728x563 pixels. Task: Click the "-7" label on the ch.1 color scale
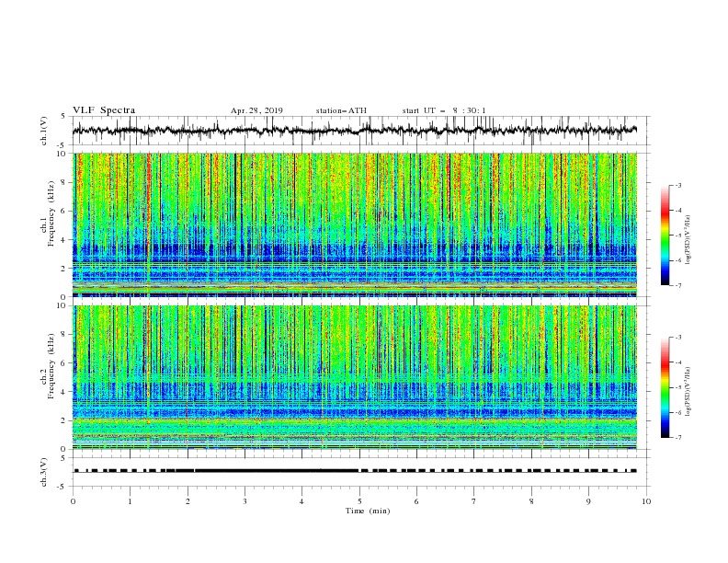pyautogui.click(x=678, y=285)
